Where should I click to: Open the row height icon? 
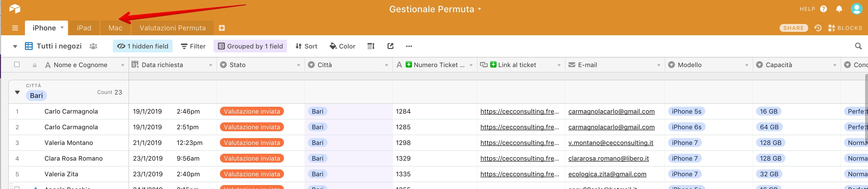[x=371, y=46]
